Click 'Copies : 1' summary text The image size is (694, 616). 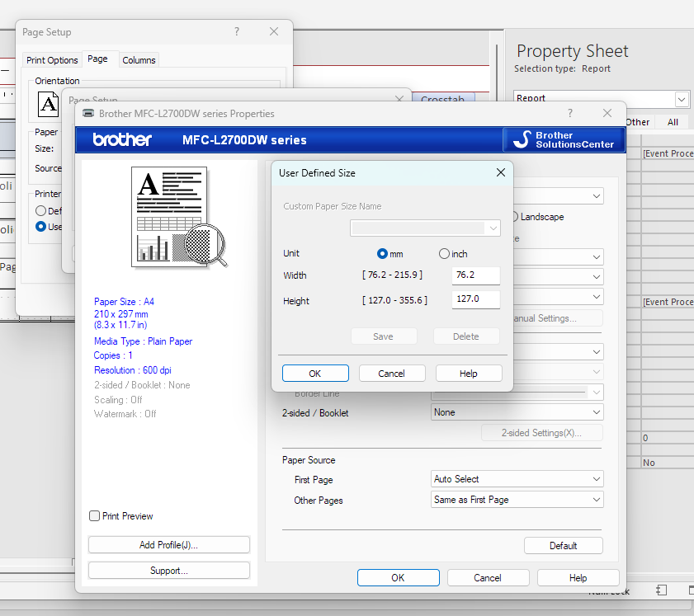tap(113, 355)
